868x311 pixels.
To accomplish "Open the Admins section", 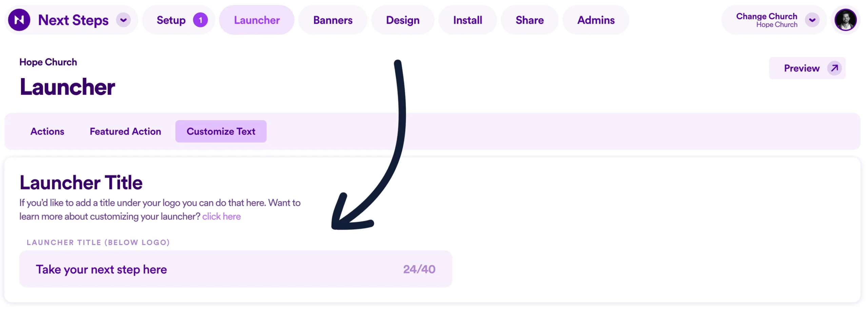I will click(x=596, y=20).
